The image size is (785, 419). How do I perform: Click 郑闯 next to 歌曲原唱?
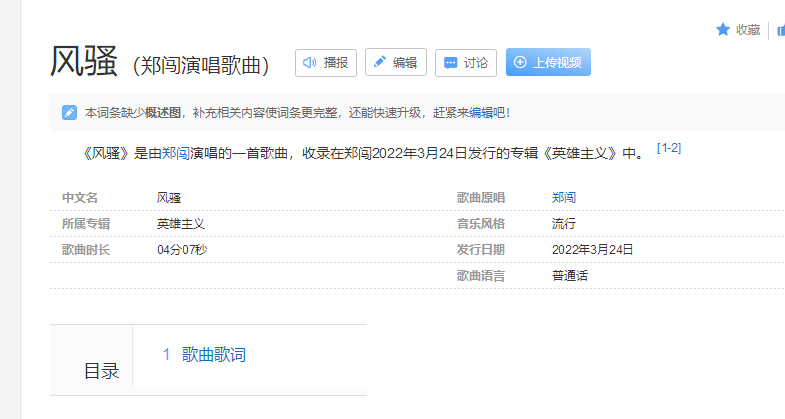tap(564, 198)
